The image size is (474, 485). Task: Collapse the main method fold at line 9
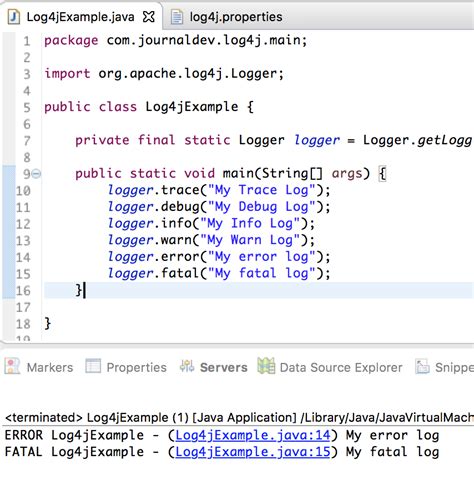36,174
